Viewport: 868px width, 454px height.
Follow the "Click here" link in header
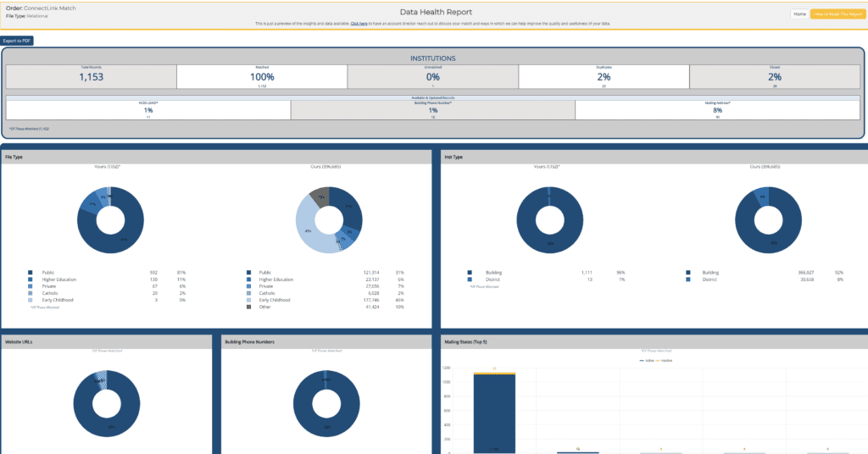coord(359,24)
